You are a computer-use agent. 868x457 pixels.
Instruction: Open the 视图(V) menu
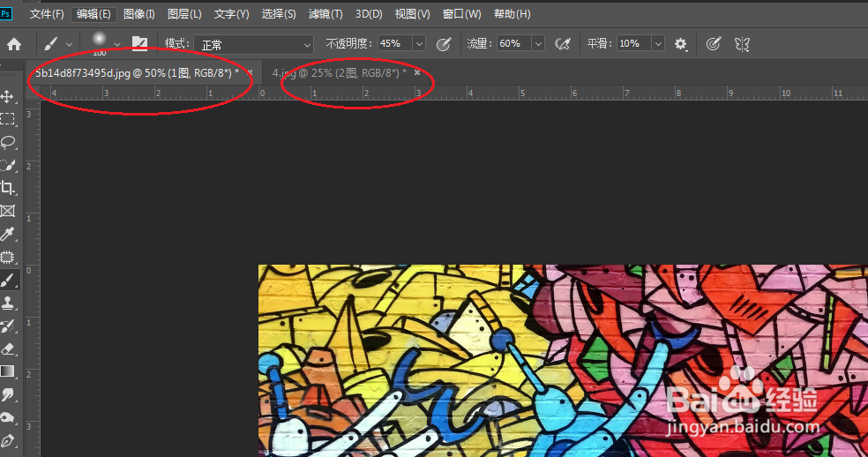tap(412, 14)
